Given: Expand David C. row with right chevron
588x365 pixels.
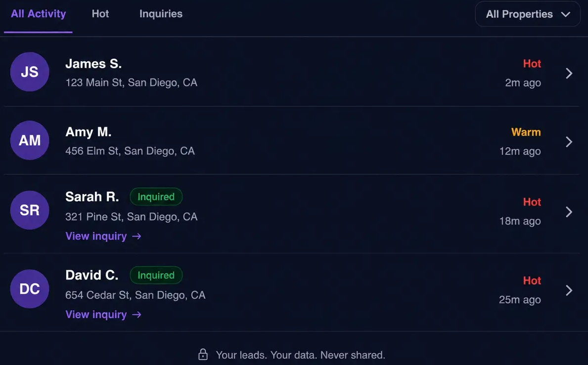Looking at the screenshot, I should click(569, 290).
